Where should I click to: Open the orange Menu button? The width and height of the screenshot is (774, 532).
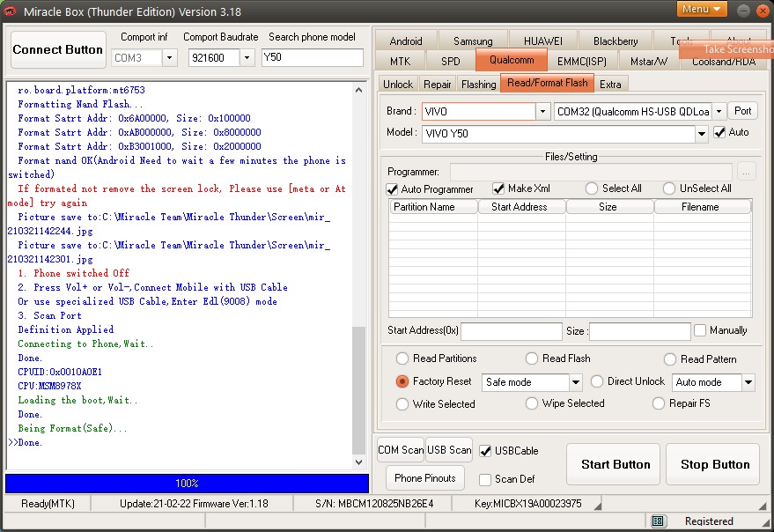pos(702,9)
